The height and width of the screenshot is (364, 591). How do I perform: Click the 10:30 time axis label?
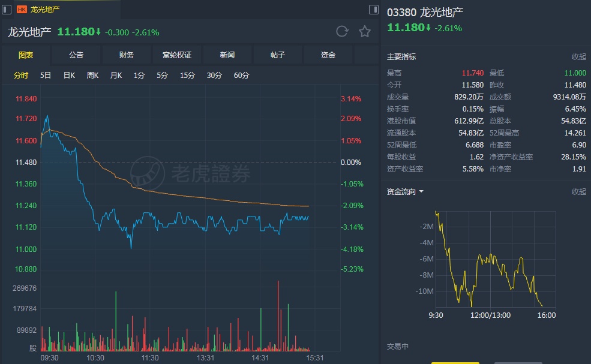click(95, 358)
